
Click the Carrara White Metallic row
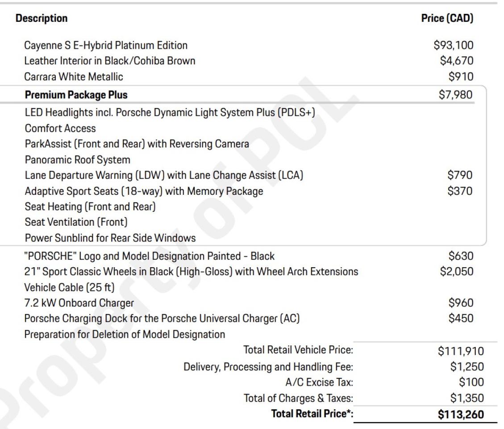pos(74,77)
